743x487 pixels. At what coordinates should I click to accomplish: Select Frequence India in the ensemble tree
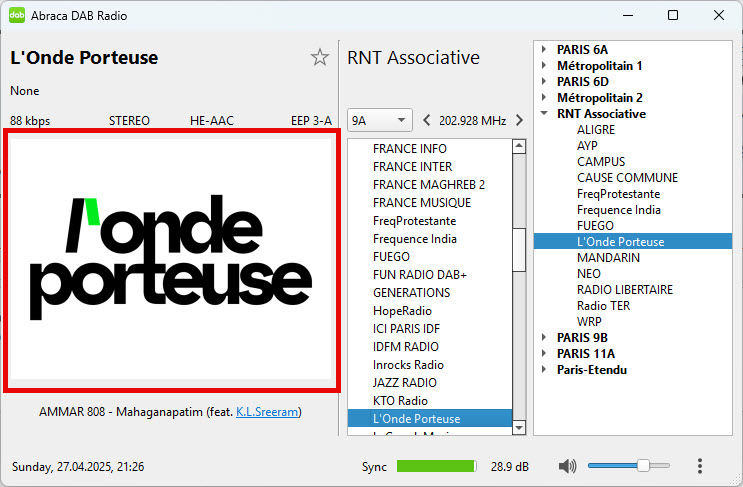pyautogui.click(x=619, y=210)
